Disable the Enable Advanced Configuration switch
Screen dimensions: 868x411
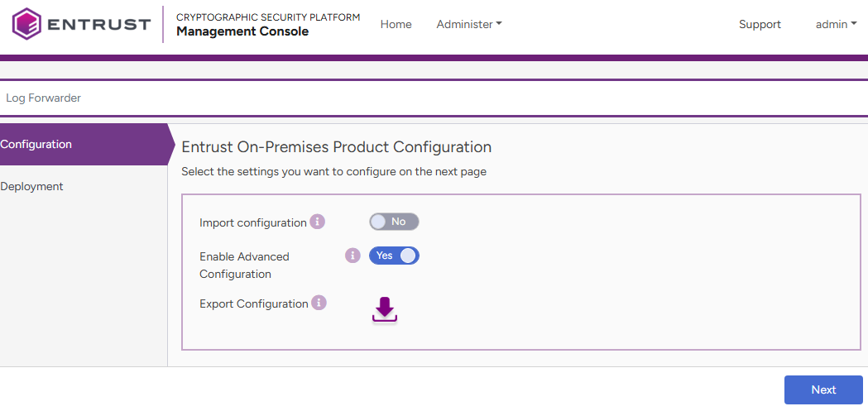tap(394, 256)
